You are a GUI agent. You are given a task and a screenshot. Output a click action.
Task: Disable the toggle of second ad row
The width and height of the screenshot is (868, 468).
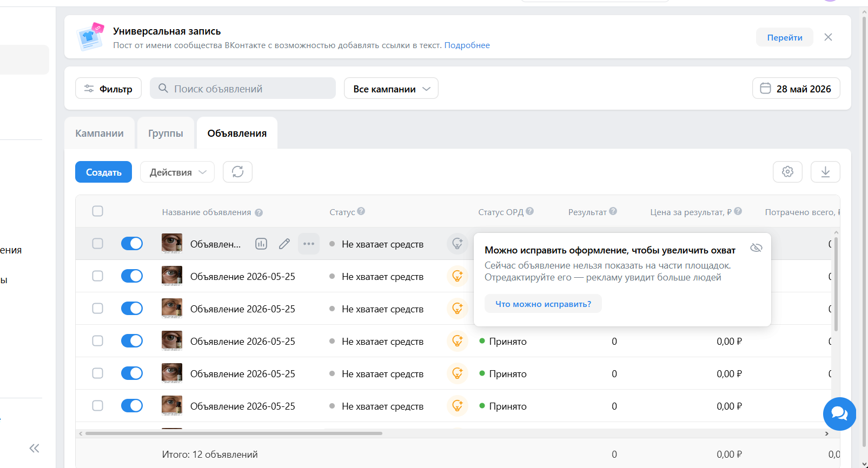pos(132,276)
